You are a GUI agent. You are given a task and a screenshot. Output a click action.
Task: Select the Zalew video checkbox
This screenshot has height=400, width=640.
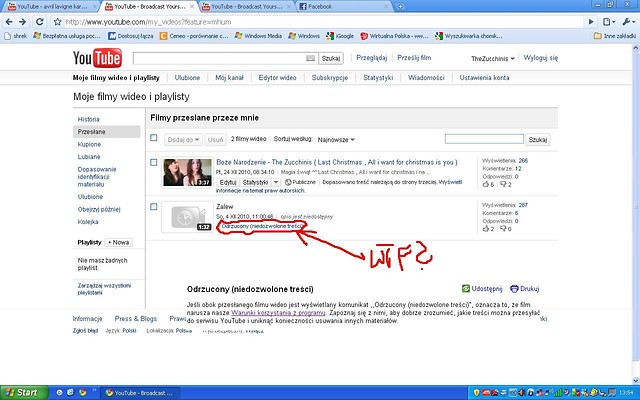pyautogui.click(x=153, y=207)
